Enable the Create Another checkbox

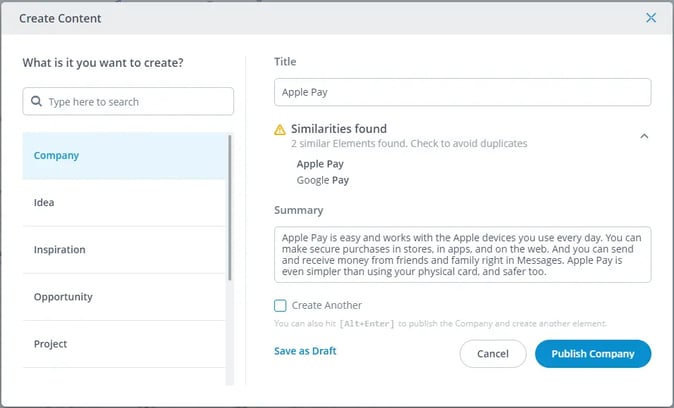pyautogui.click(x=280, y=306)
